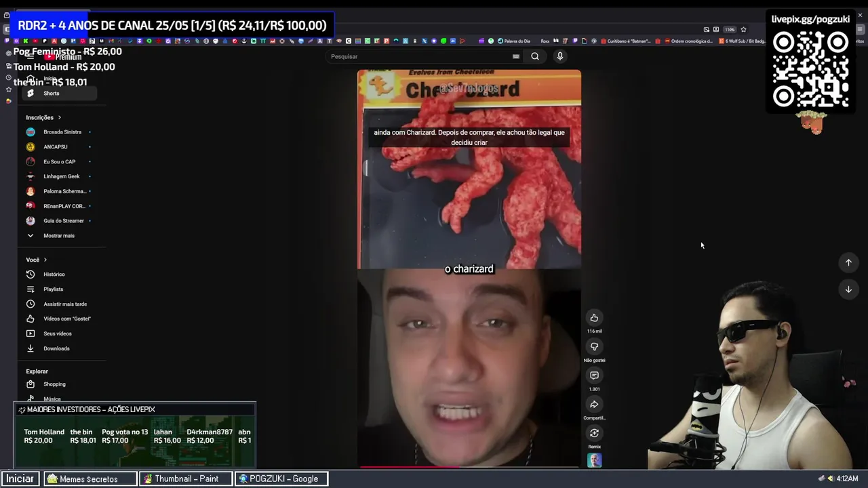Open Palavra do Dia bookmark
868x488 pixels.
coord(514,41)
